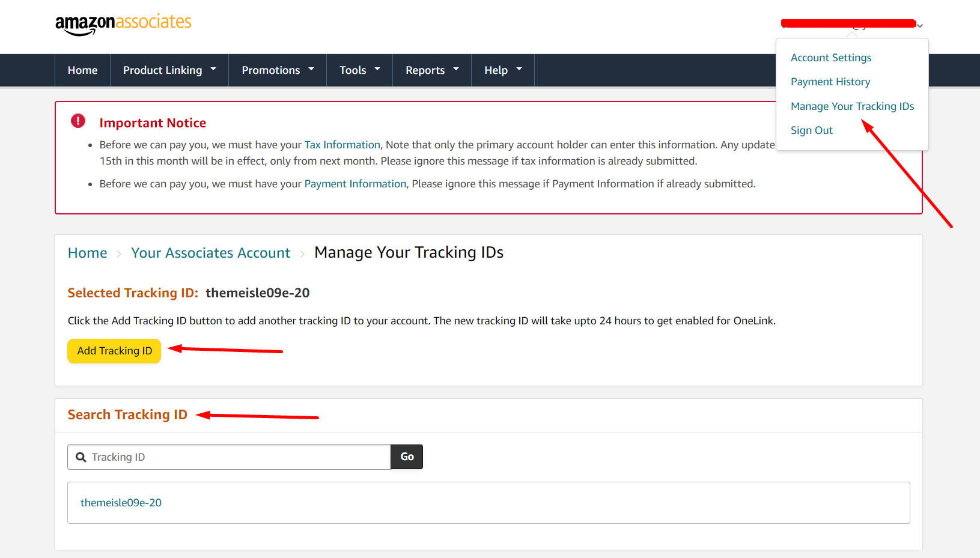
Task: Focus the Tracking ID search field
Action: pyautogui.click(x=237, y=457)
